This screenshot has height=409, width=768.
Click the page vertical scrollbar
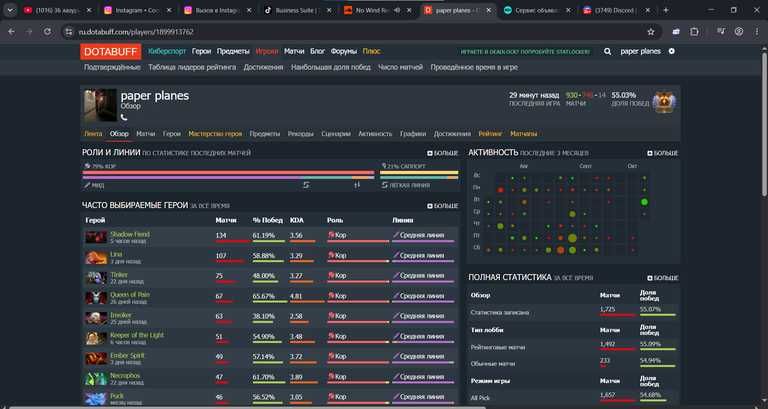tap(764, 122)
